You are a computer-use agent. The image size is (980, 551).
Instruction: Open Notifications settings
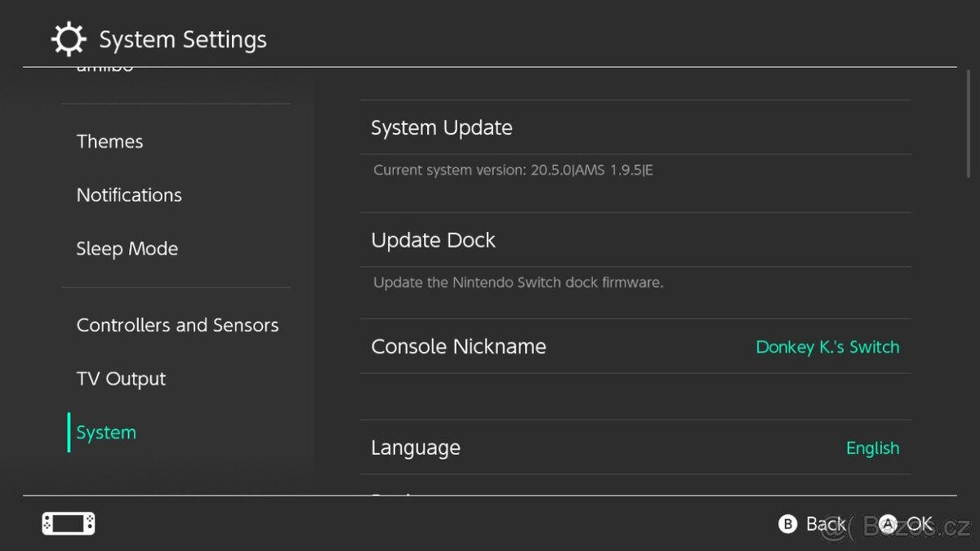(129, 194)
